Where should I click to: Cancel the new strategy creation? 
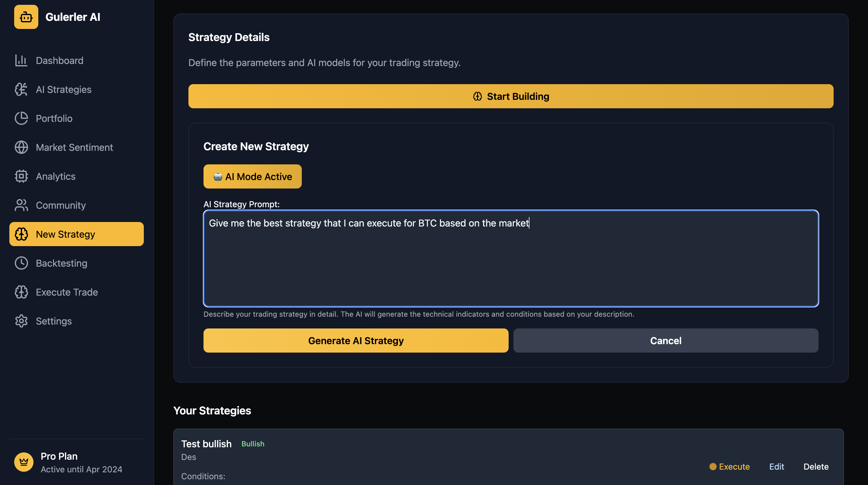point(665,341)
